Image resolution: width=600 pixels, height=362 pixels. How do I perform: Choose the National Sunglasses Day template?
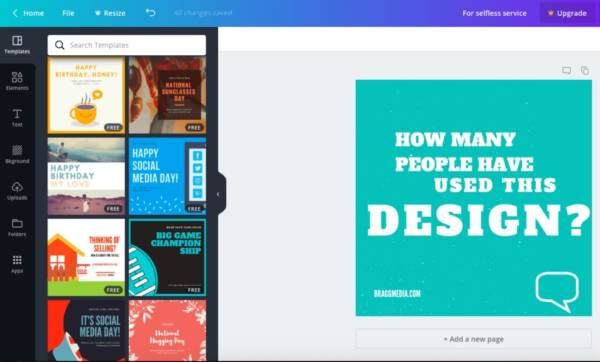(167, 95)
